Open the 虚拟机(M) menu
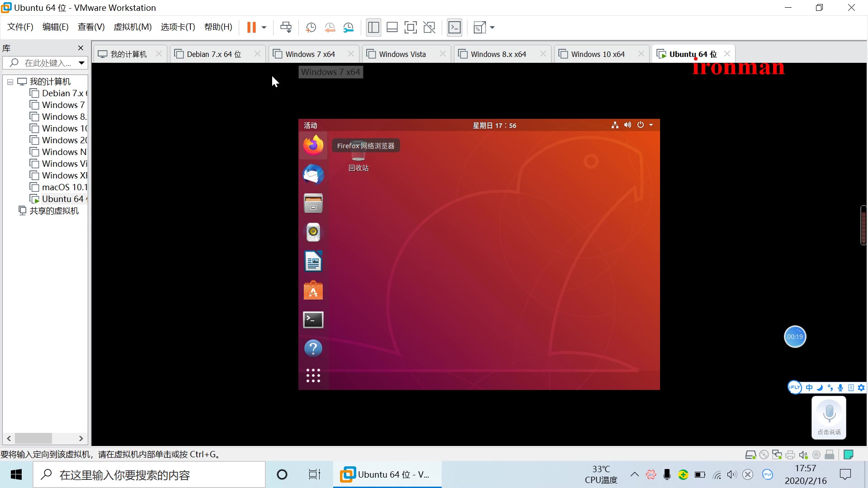The image size is (868, 488). [x=132, y=27]
